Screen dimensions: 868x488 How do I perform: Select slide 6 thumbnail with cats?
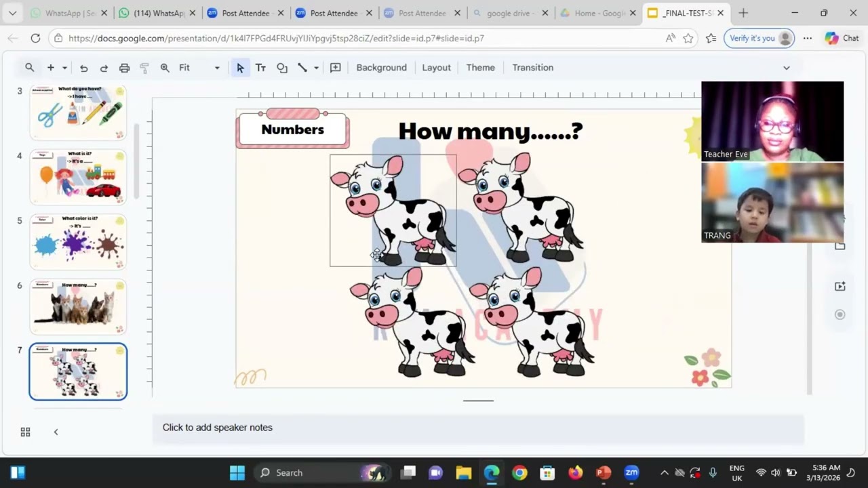click(x=78, y=307)
